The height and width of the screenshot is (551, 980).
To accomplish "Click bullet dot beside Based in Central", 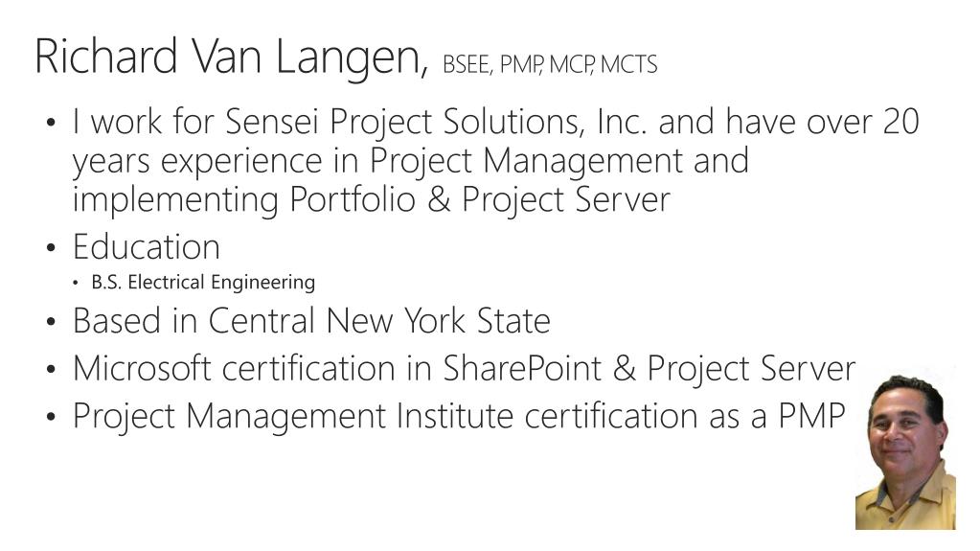I will tap(51, 321).
